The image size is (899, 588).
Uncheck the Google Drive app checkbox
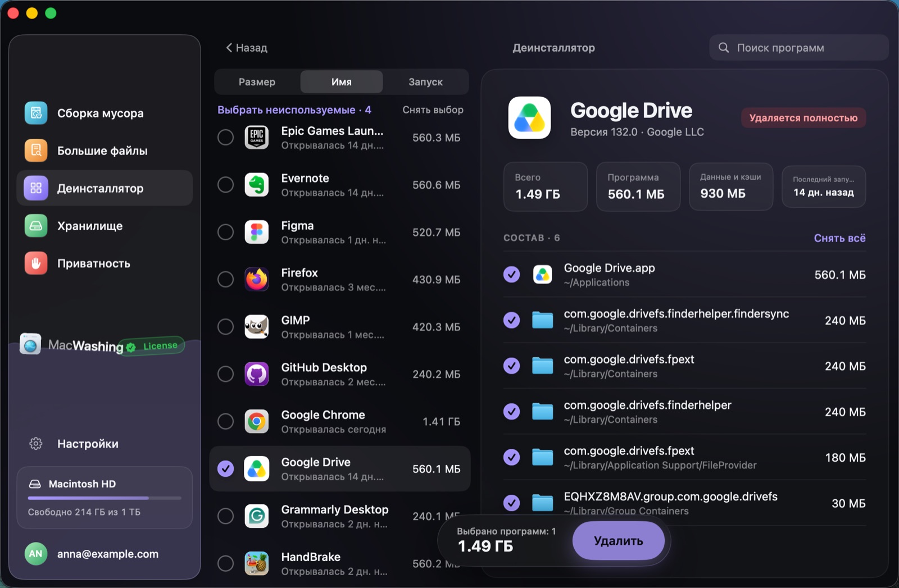click(x=225, y=468)
